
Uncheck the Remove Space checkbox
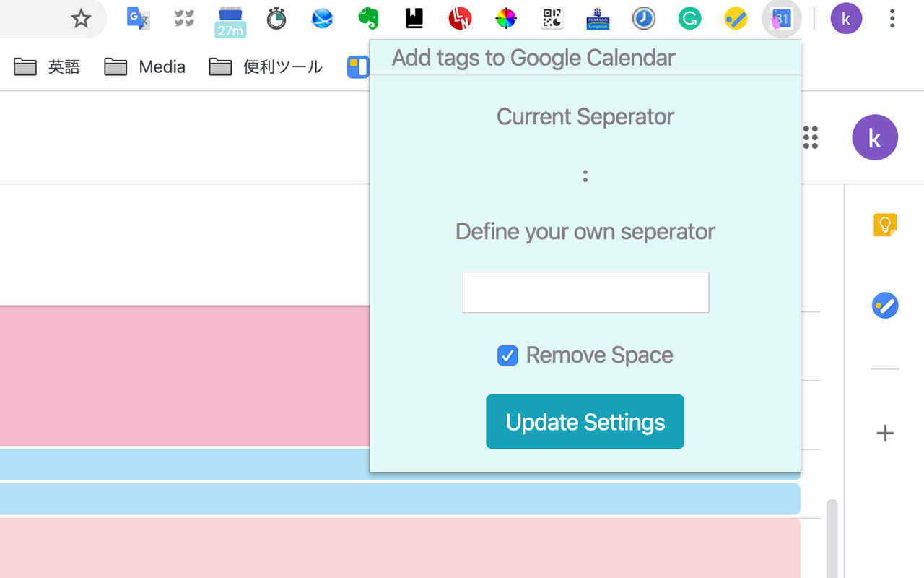pyautogui.click(x=507, y=355)
